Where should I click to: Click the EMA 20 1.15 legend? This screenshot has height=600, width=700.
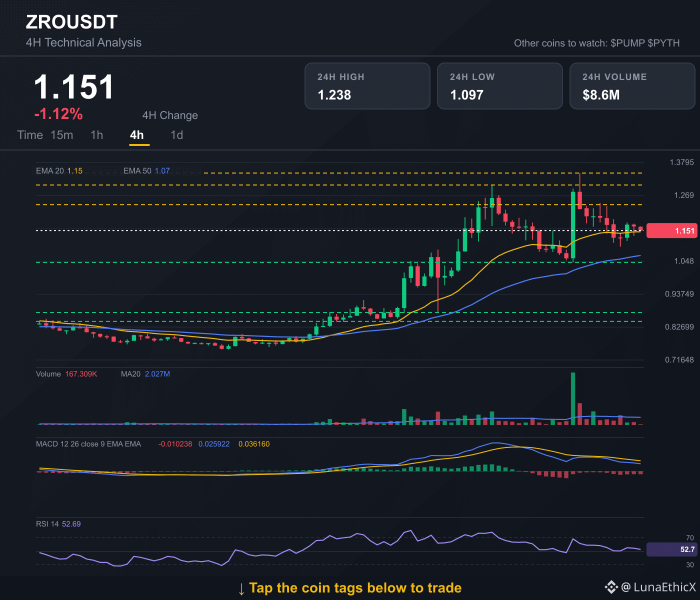click(59, 171)
